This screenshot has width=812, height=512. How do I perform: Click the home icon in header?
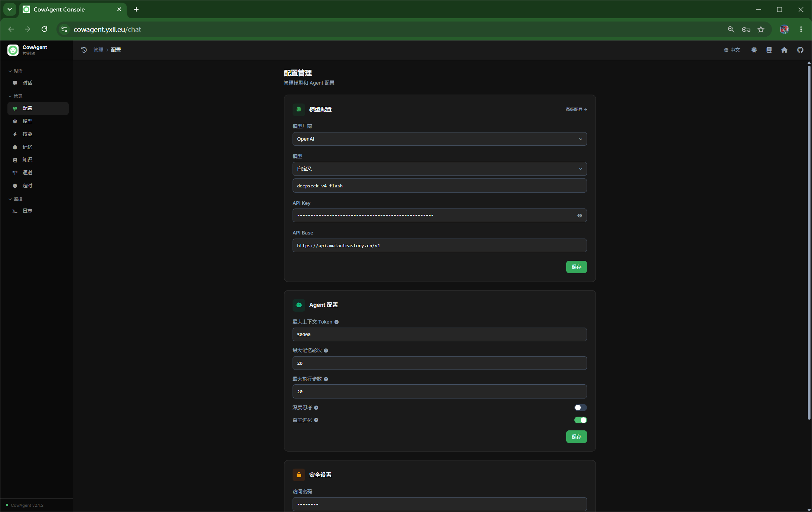pos(784,50)
